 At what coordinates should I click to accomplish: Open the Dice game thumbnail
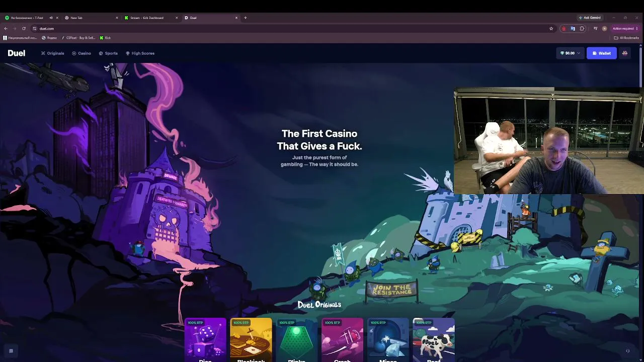[x=205, y=340]
